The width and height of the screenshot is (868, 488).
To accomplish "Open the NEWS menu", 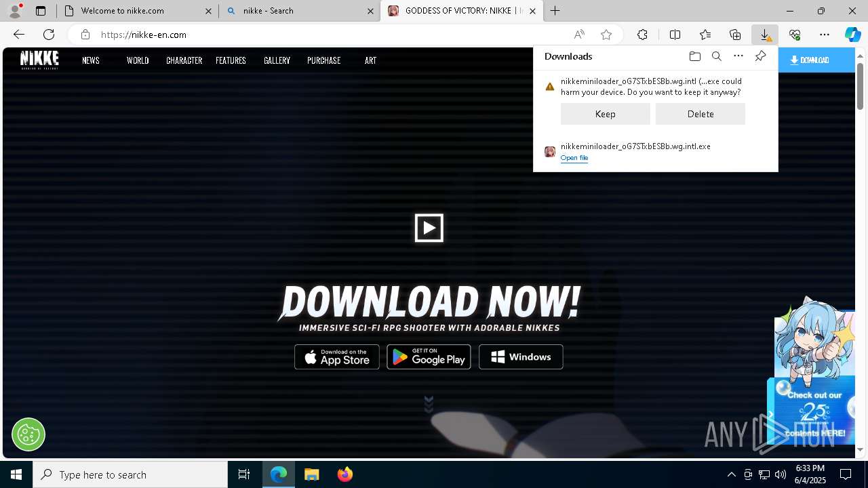I will pyautogui.click(x=91, y=60).
